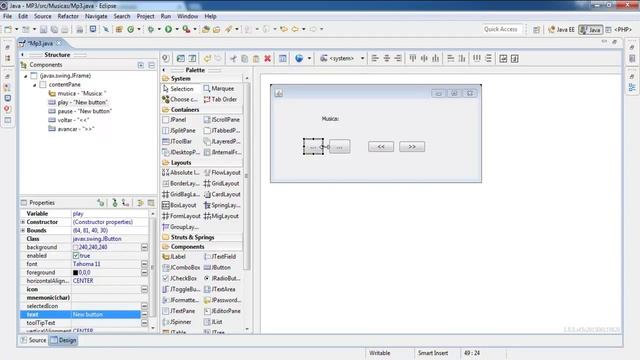640x360 pixels.
Task: Select JToggleButton component in palette
Action: point(181,289)
